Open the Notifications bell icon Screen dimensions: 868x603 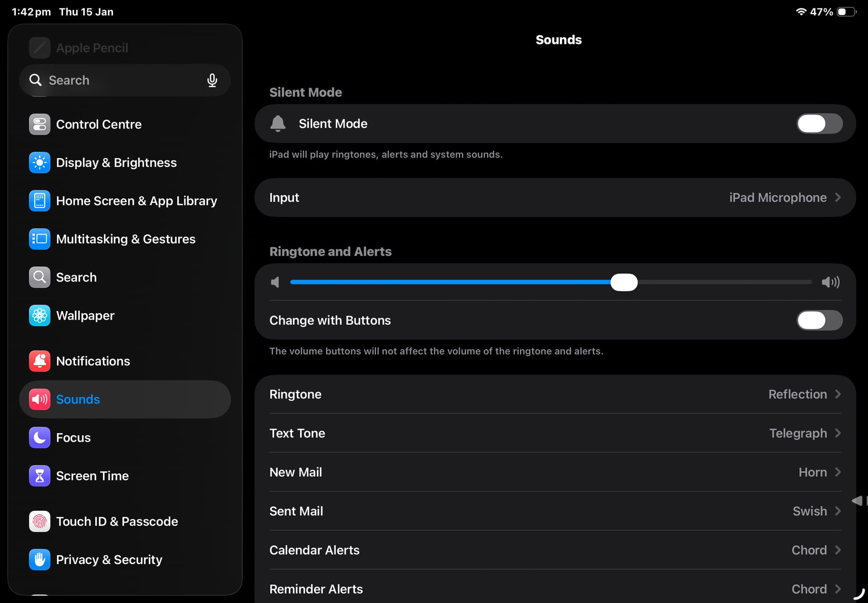pyautogui.click(x=39, y=361)
